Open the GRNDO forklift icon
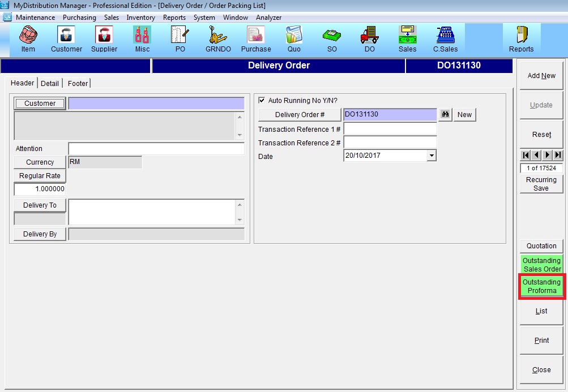The image size is (568, 392). (x=218, y=38)
